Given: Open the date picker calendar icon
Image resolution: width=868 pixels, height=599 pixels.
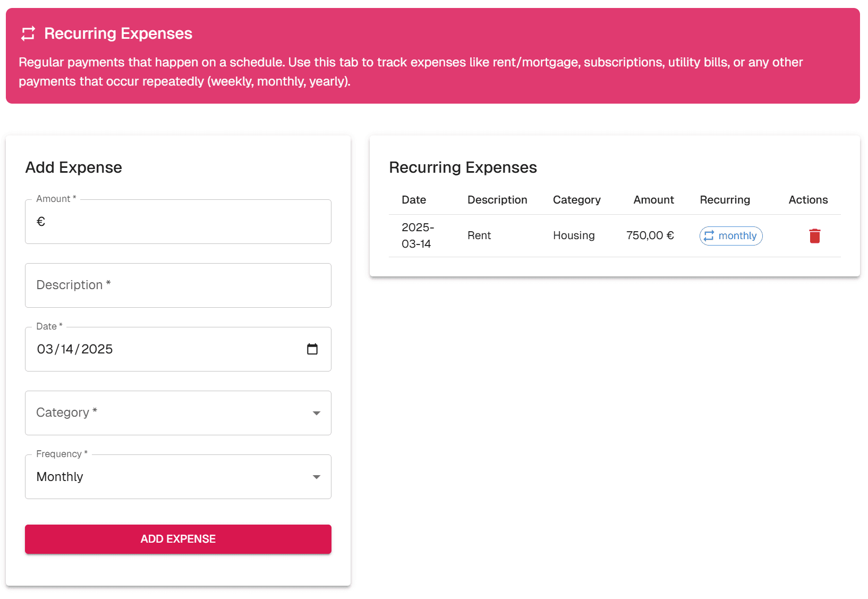Looking at the screenshot, I should 313,349.
